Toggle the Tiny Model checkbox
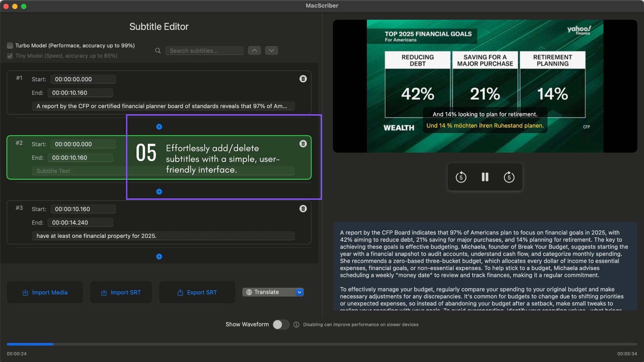Viewport: 644px width, 362px height. click(10, 56)
